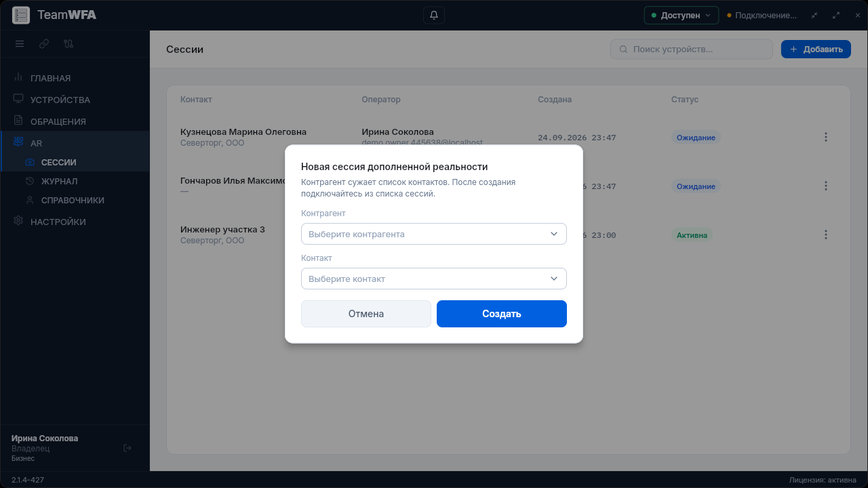Expand the Контакт dropdown
The width and height of the screenshot is (868, 488).
434,279
